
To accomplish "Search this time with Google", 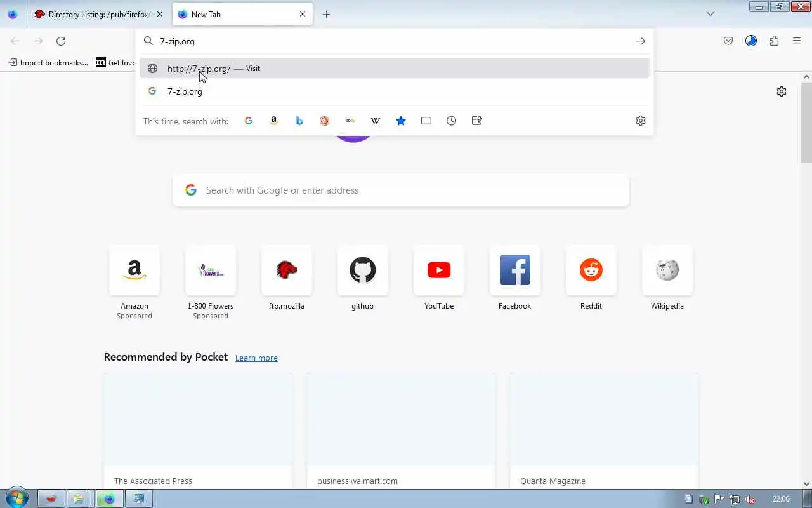I will 249,121.
